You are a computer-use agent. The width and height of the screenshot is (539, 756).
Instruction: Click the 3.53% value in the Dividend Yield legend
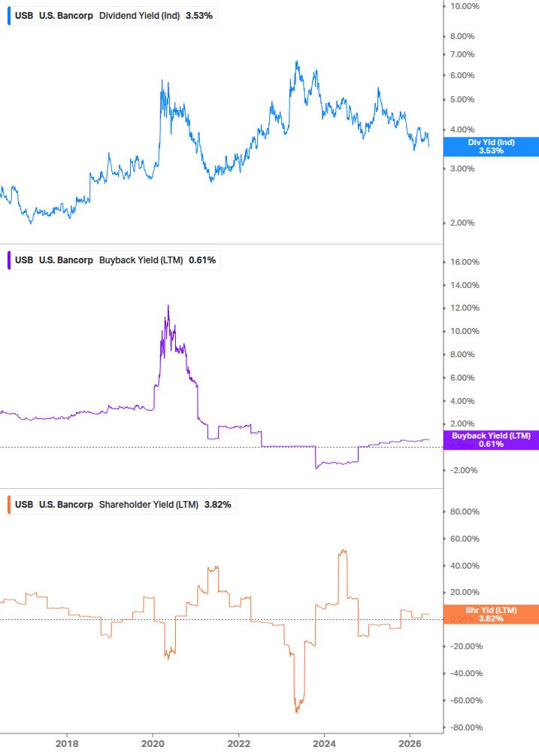tap(199, 16)
